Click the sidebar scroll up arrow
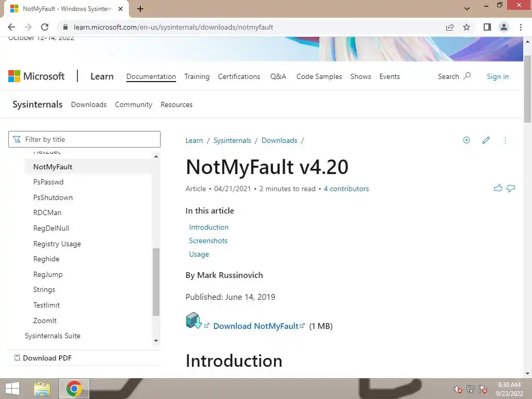 [156, 156]
